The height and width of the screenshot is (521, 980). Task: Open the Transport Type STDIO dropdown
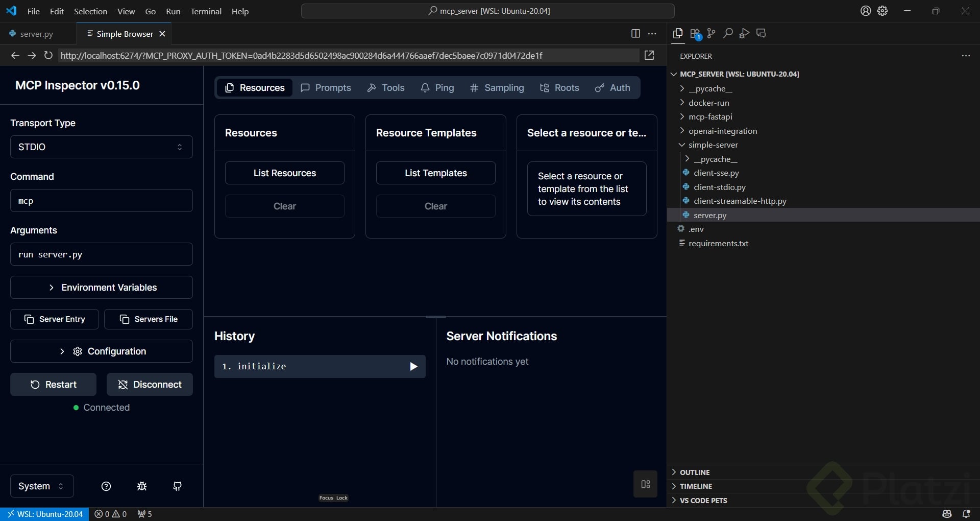pyautogui.click(x=101, y=147)
